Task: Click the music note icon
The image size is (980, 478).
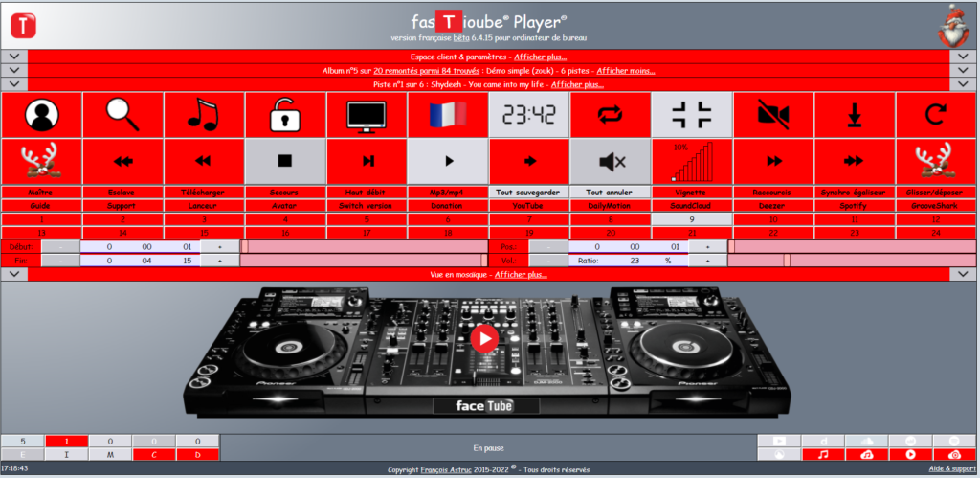Action: (x=204, y=115)
